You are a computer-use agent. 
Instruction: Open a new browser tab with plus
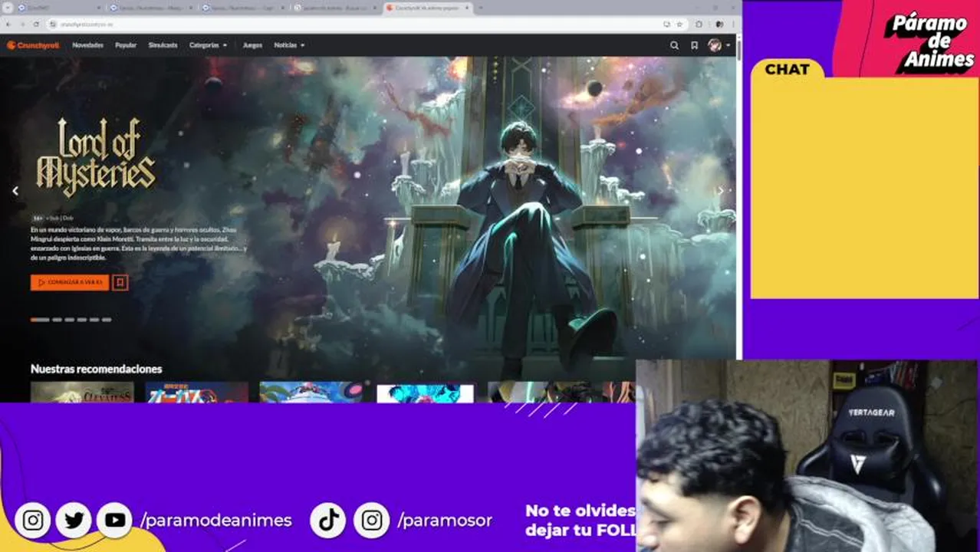[481, 8]
